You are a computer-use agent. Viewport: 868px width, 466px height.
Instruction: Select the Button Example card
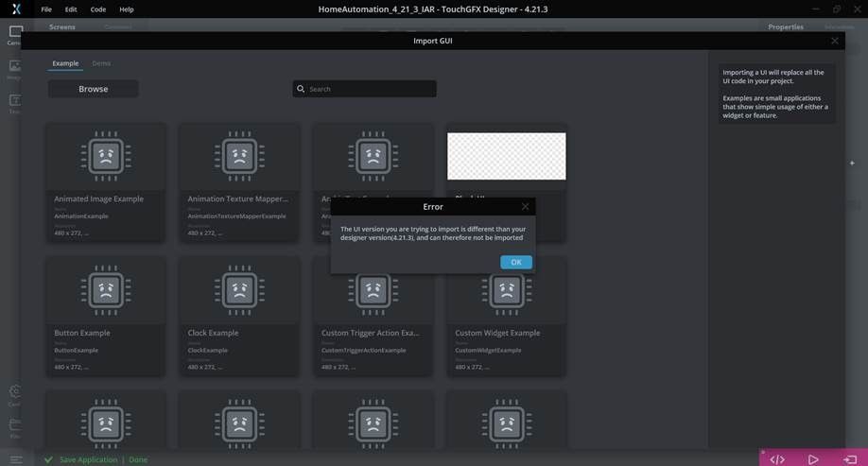pos(106,317)
